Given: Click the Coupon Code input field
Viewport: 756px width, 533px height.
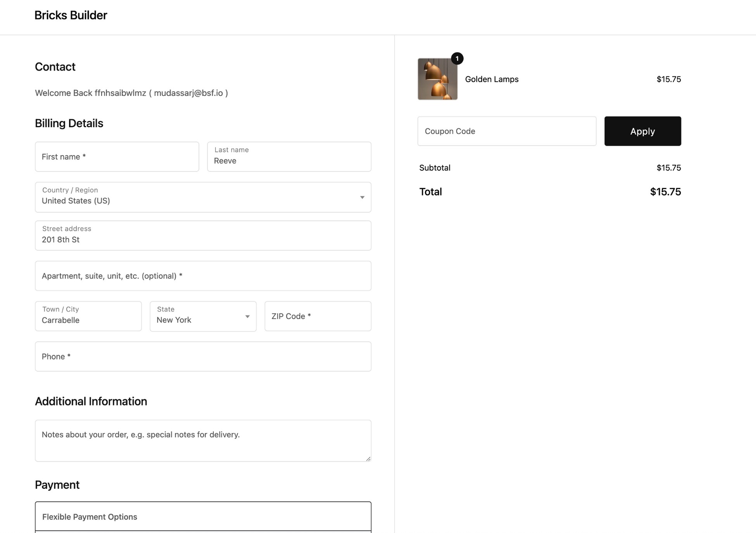Looking at the screenshot, I should (x=506, y=131).
